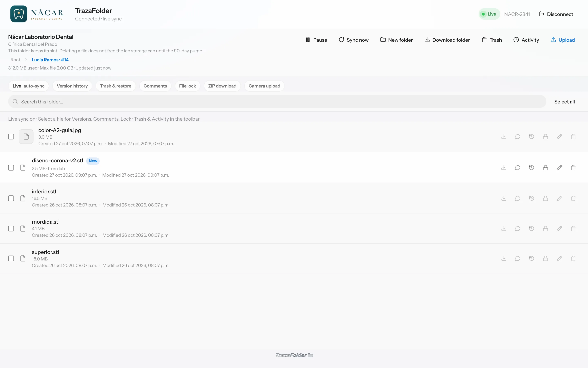Select superior.stl using its checkbox
Image resolution: width=588 pixels, height=368 pixels.
[x=11, y=258]
